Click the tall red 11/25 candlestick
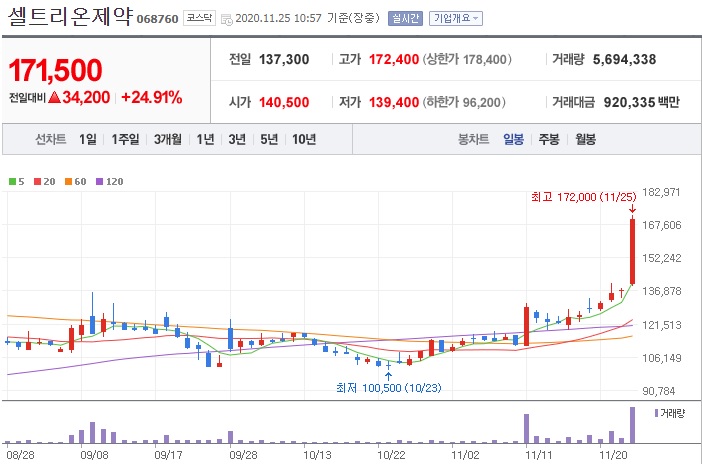Image resolution: width=702 pixels, height=464 pixels. coord(633,251)
